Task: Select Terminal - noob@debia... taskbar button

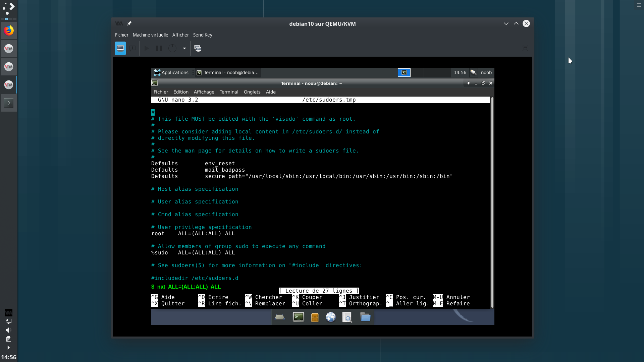Action: [228, 72]
